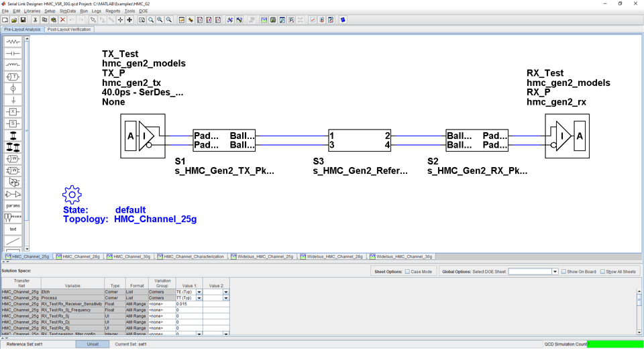Check the Show All Sheets option
644x349 pixels.
coord(602,272)
